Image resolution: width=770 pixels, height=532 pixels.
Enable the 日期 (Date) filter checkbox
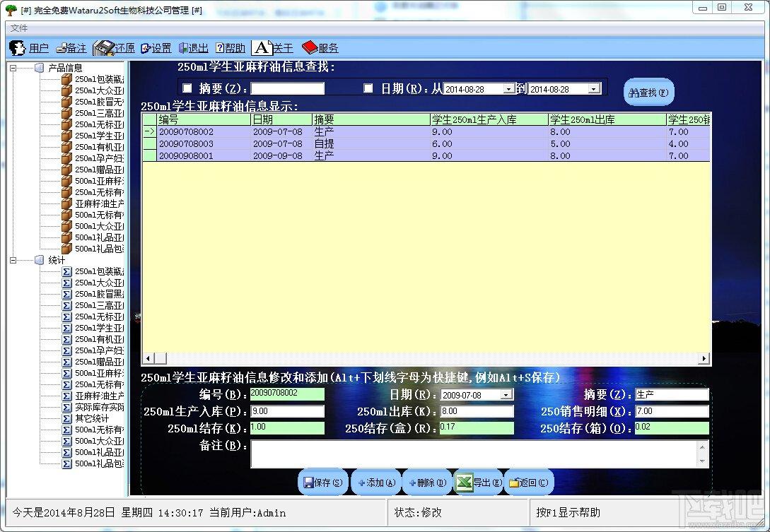[368, 88]
